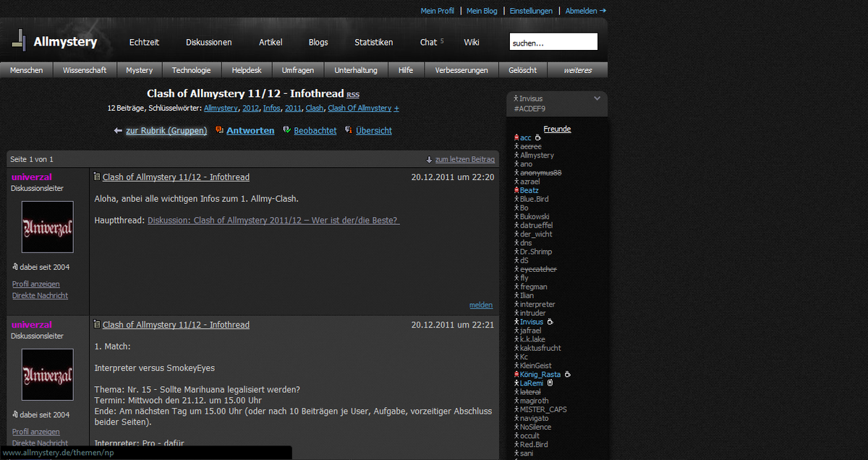Open univerzal's avatar in first post
The image size is (868, 460).
[x=47, y=227]
